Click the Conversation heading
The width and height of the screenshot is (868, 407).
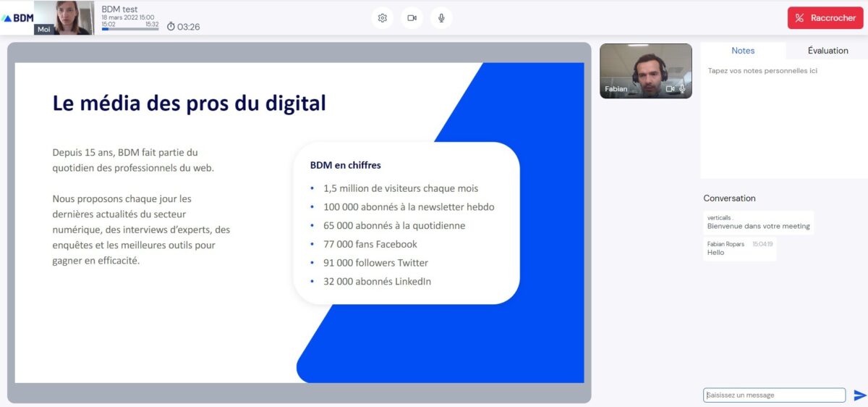pos(729,198)
